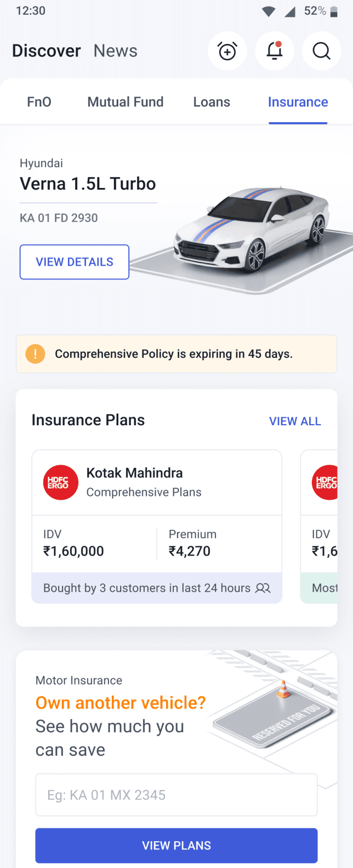
Task: Tap the HDFC ERGO logo on Kotak card
Action: click(x=61, y=482)
